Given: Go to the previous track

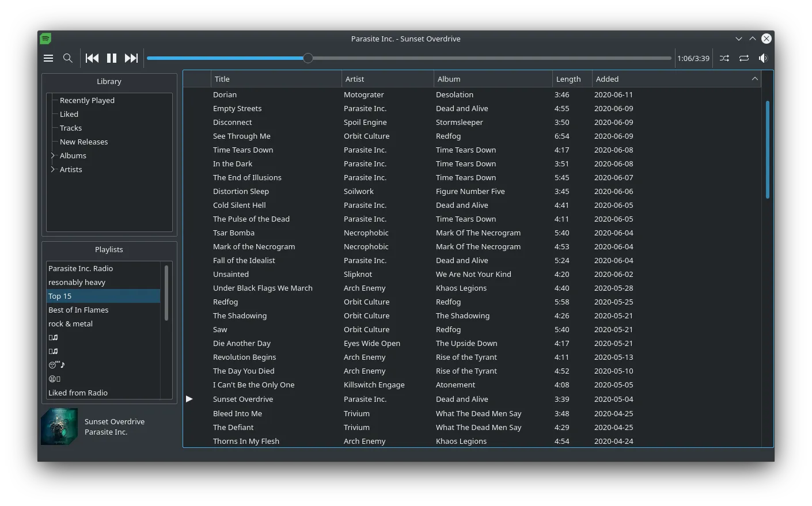Looking at the screenshot, I should (x=92, y=58).
